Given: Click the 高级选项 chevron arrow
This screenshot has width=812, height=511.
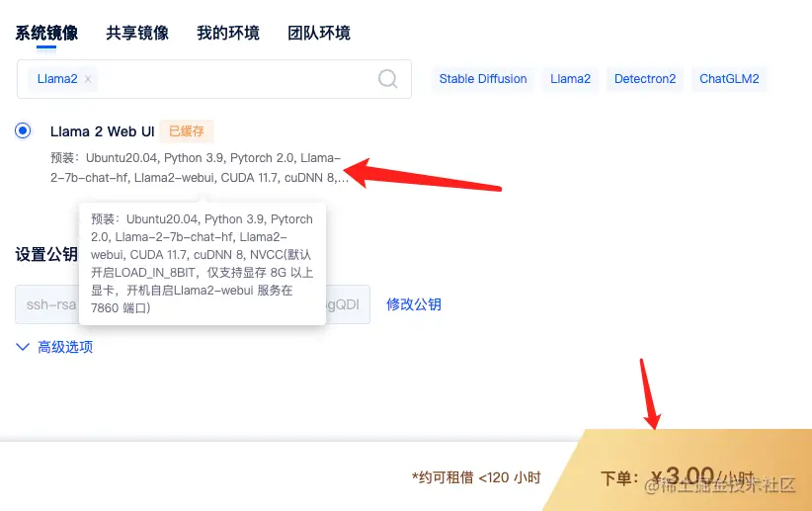Looking at the screenshot, I should [23, 347].
